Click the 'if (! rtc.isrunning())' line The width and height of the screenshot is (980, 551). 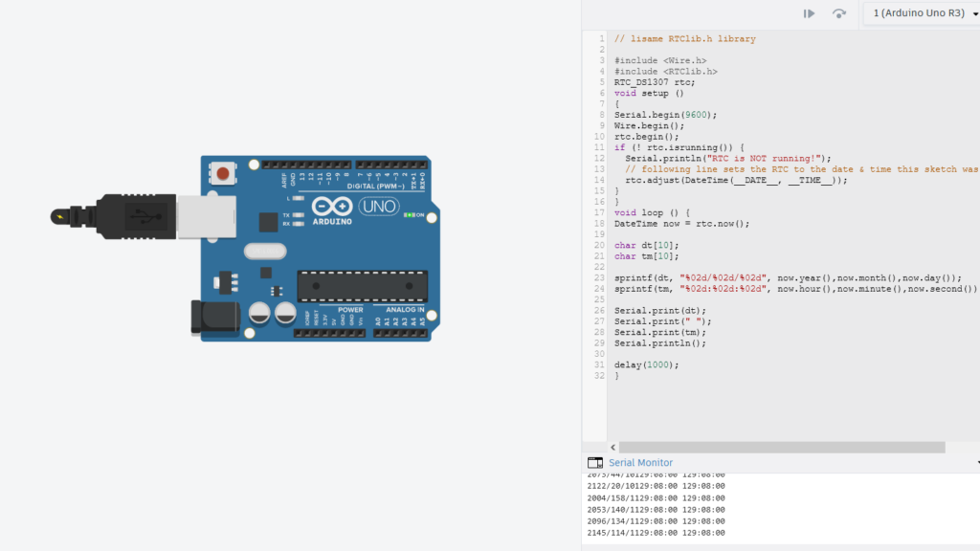679,147
